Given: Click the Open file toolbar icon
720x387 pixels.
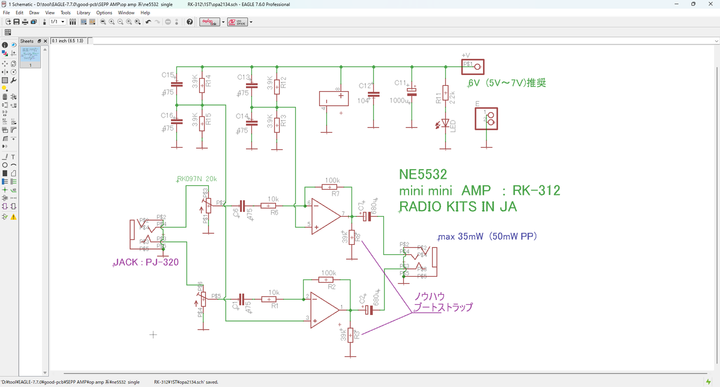Looking at the screenshot, I should [x=8, y=22].
